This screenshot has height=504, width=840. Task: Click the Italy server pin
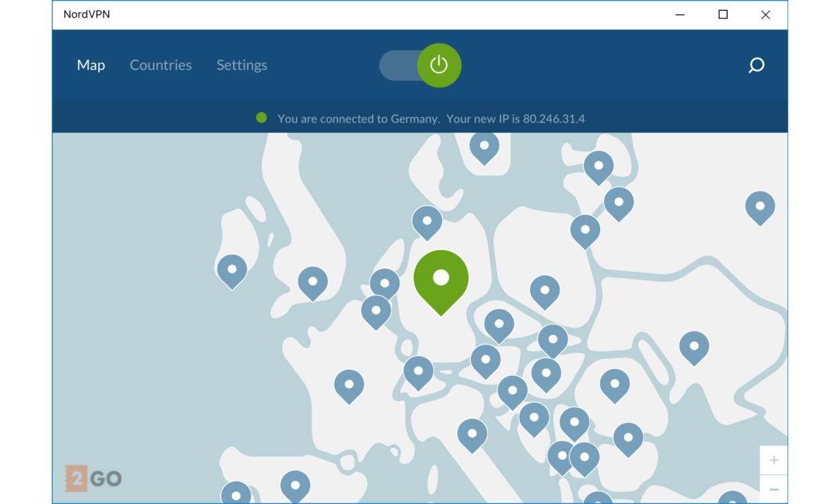pyautogui.click(x=472, y=433)
